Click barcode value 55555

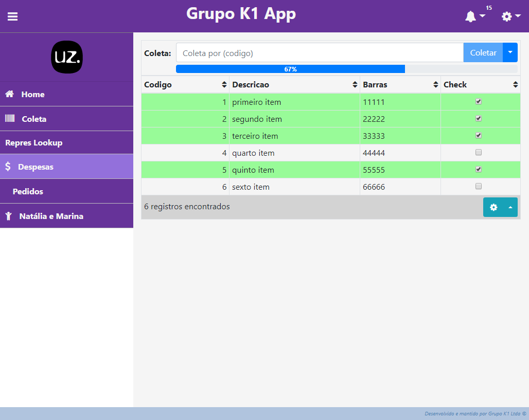[x=374, y=170]
